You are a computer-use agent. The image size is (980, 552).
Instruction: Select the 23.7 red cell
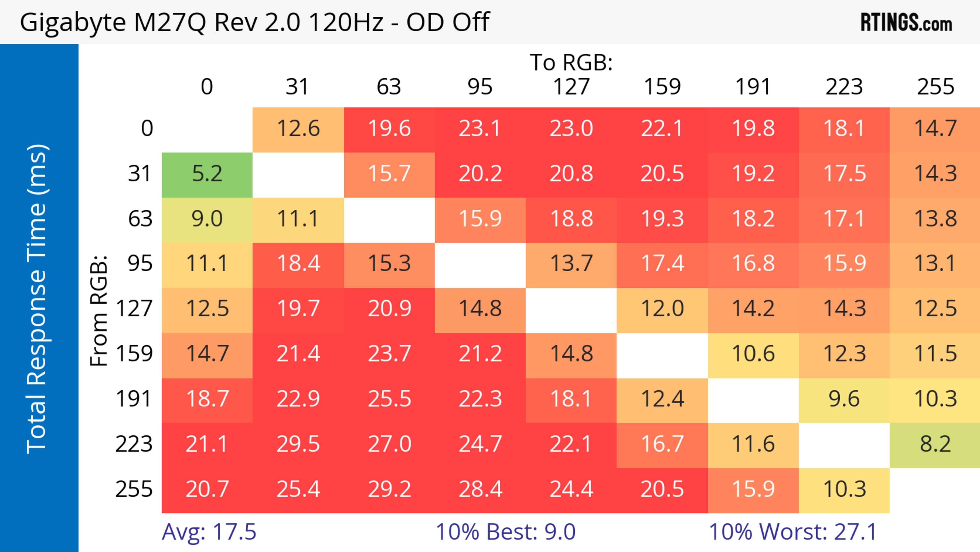[389, 354]
